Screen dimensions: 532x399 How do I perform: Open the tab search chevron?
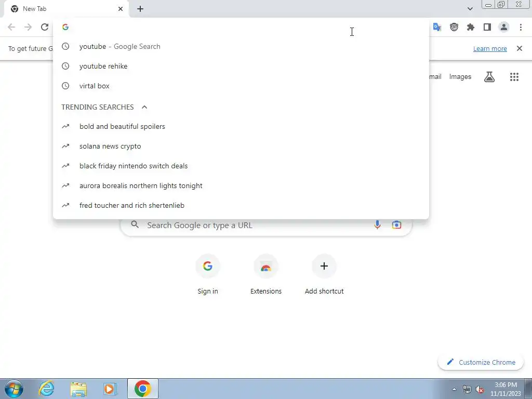click(x=470, y=9)
